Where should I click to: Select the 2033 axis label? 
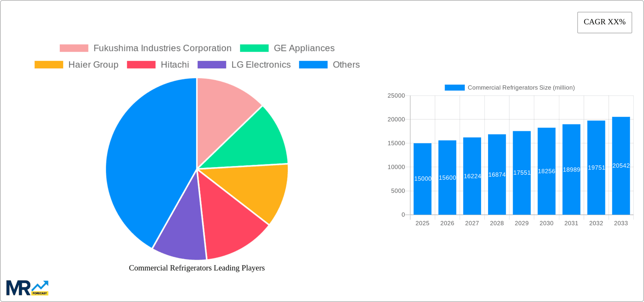pyautogui.click(x=621, y=223)
